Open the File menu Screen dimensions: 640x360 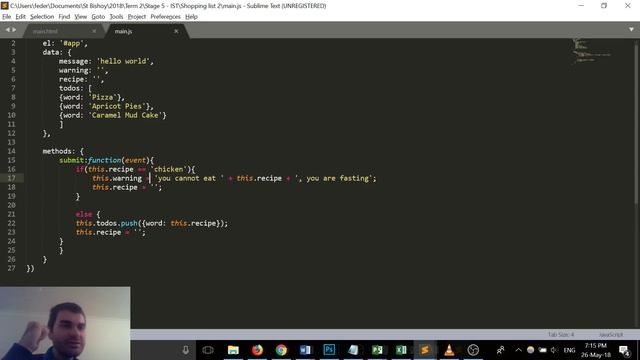click(x=7, y=17)
